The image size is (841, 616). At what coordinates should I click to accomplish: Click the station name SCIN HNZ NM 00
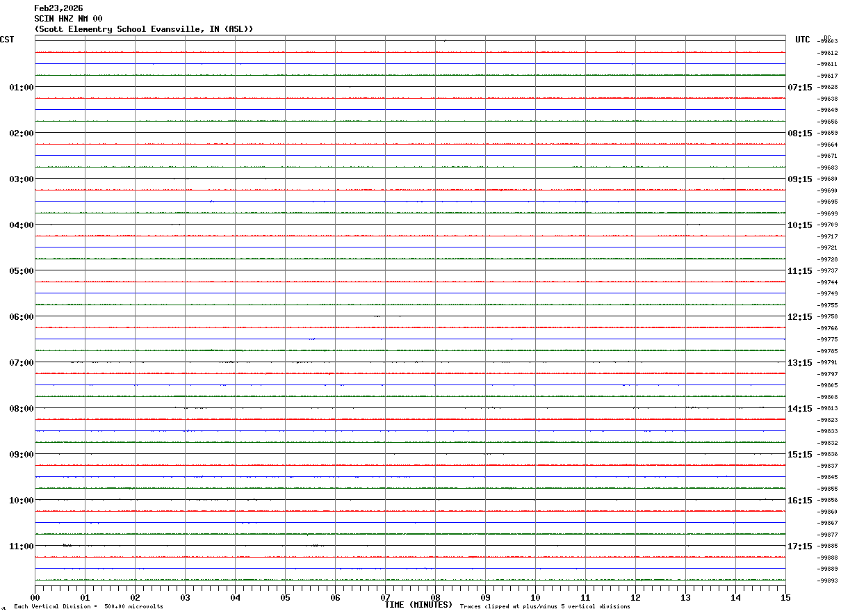[x=68, y=19]
